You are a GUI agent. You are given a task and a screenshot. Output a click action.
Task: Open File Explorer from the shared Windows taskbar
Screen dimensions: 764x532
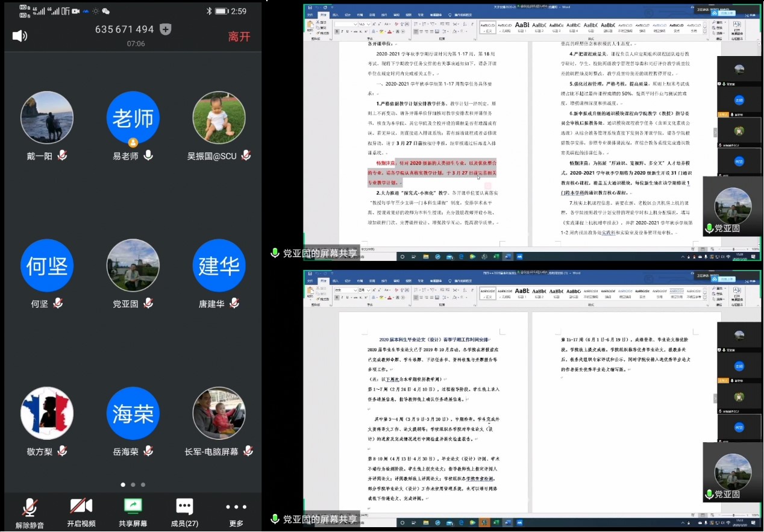[x=426, y=256]
